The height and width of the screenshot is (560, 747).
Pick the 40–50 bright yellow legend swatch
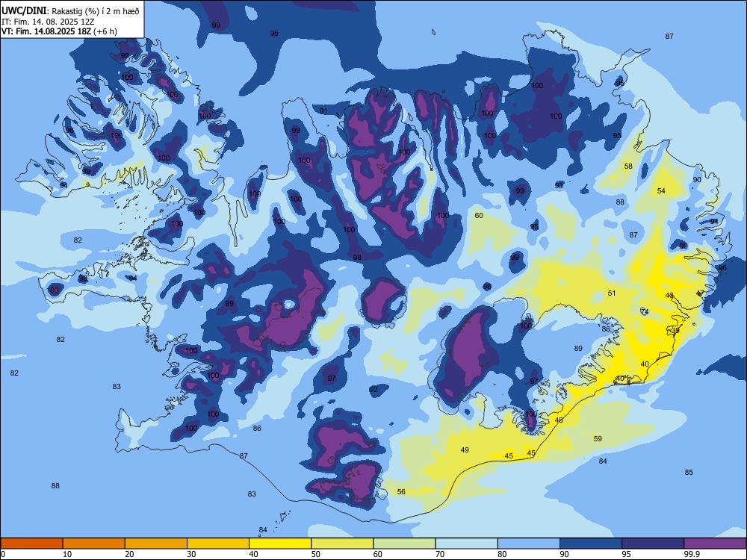(x=280, y=544)
